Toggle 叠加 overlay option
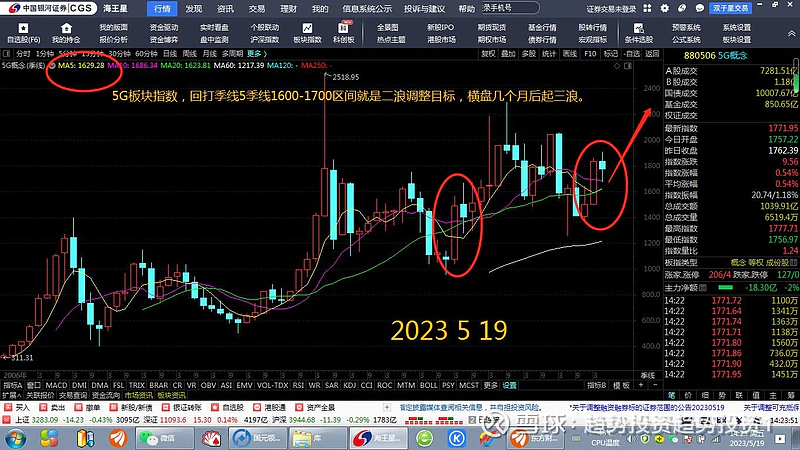This screenshot has width=800, height=450. pyautogui.click(x=509, y=54)
